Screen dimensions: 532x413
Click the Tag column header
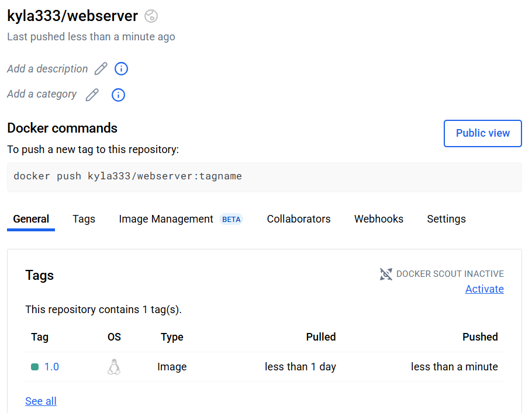(x=40, y=337)
